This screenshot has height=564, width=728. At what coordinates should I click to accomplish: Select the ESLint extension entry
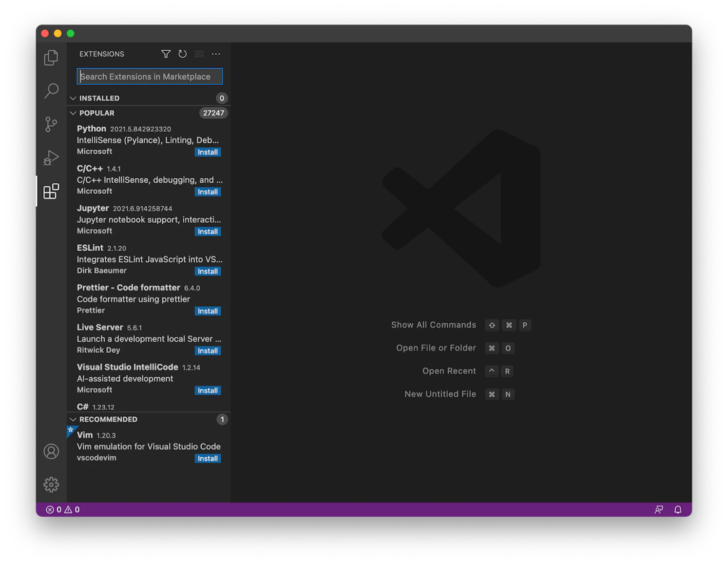point(149,259)
